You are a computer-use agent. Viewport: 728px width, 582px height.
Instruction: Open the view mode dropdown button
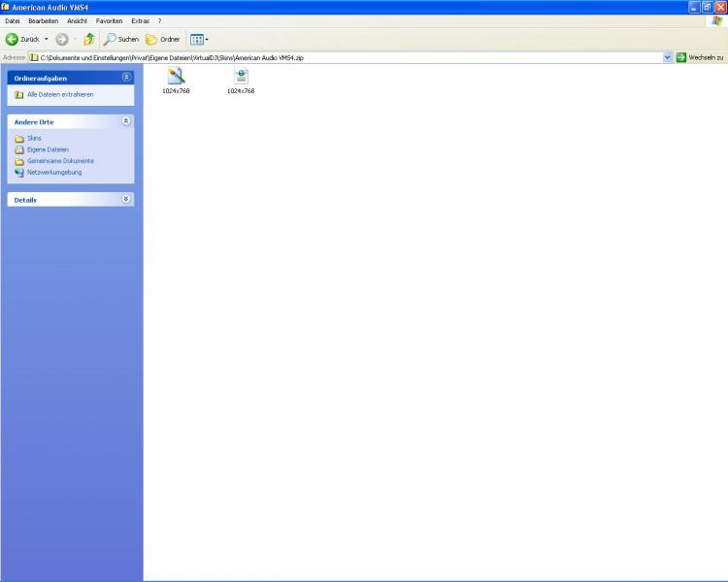[x=199, y=40]
